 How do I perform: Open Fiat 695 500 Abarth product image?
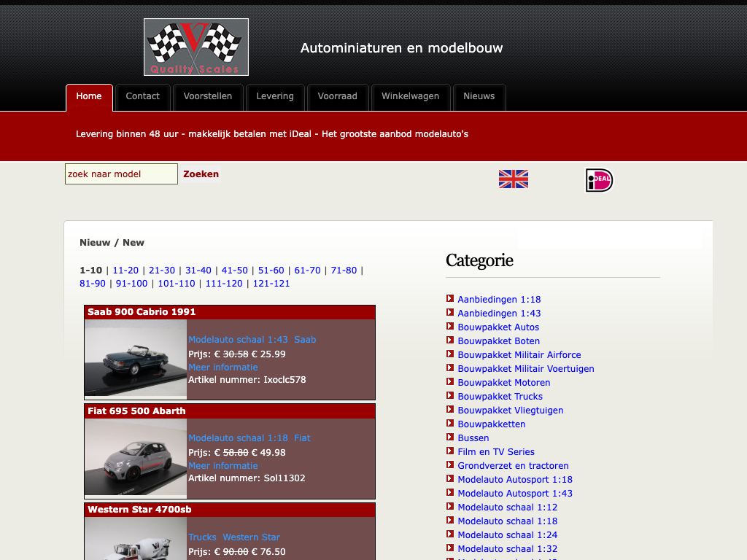tap(136, 458)
